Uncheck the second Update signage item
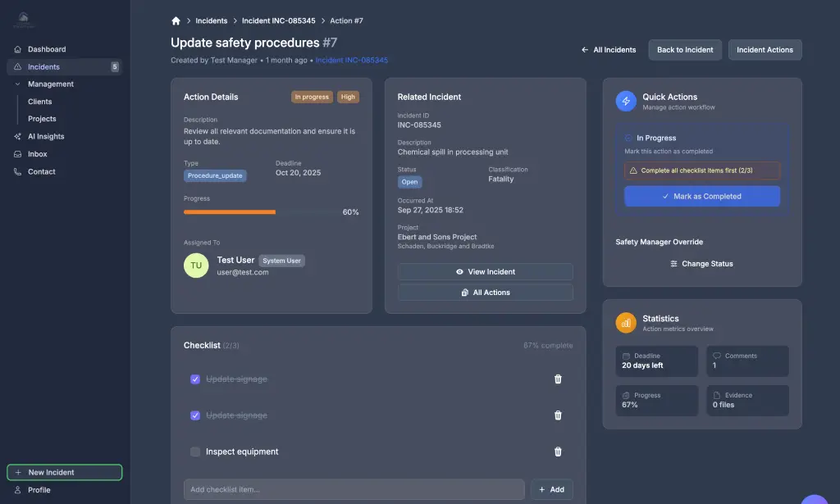Image resolution: width=840 pixels, height=504 pixels. pyautogui.click(x=195, y=415)
